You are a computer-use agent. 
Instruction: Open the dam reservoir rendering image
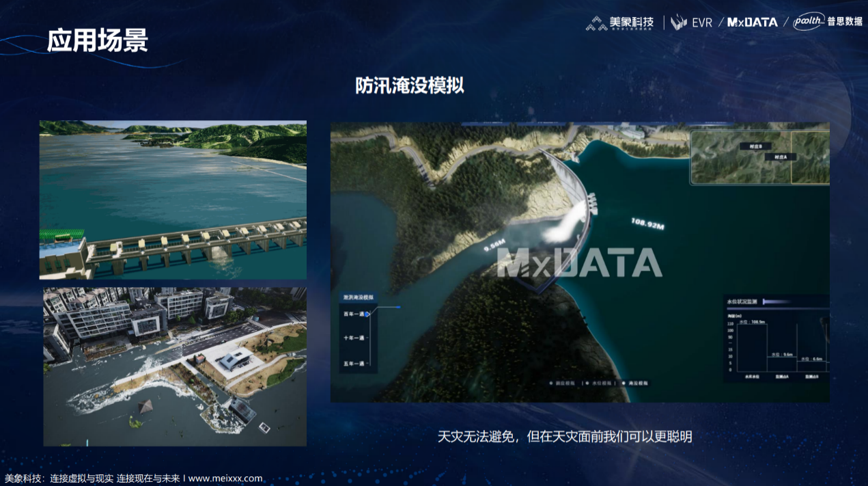tap(173, 200)
